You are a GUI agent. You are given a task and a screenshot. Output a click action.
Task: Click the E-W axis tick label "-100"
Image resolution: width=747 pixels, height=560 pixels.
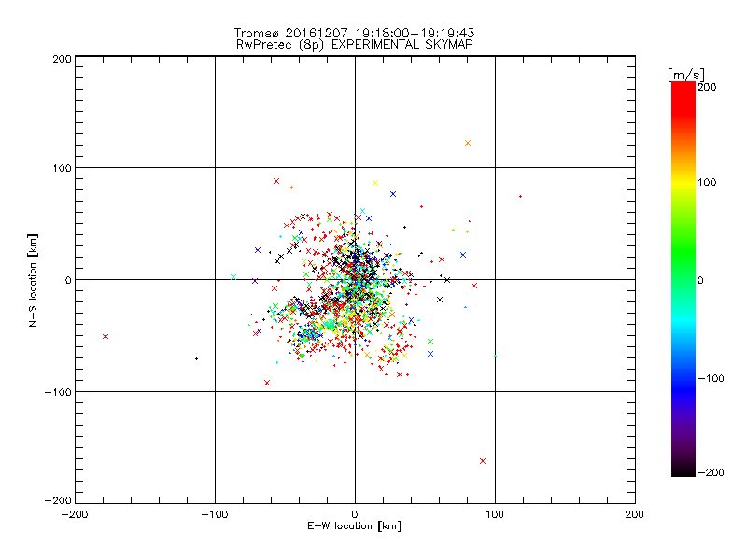215,514
